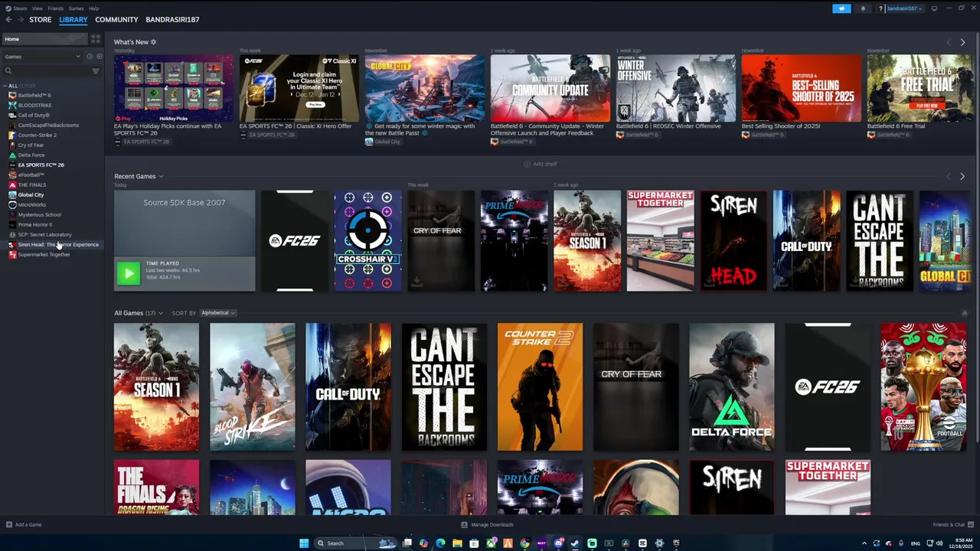Collapse the All Games shelf arrow
980x551 pixels.
[964, 313]
